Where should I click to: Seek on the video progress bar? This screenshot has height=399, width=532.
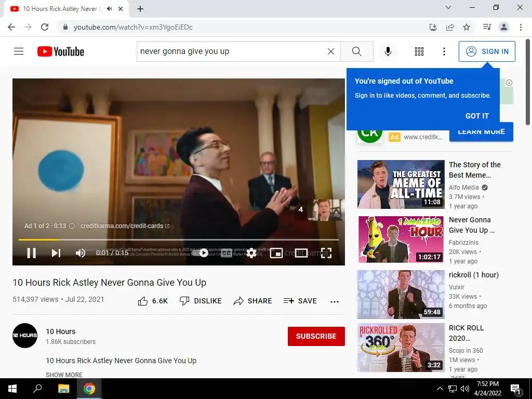179,240
